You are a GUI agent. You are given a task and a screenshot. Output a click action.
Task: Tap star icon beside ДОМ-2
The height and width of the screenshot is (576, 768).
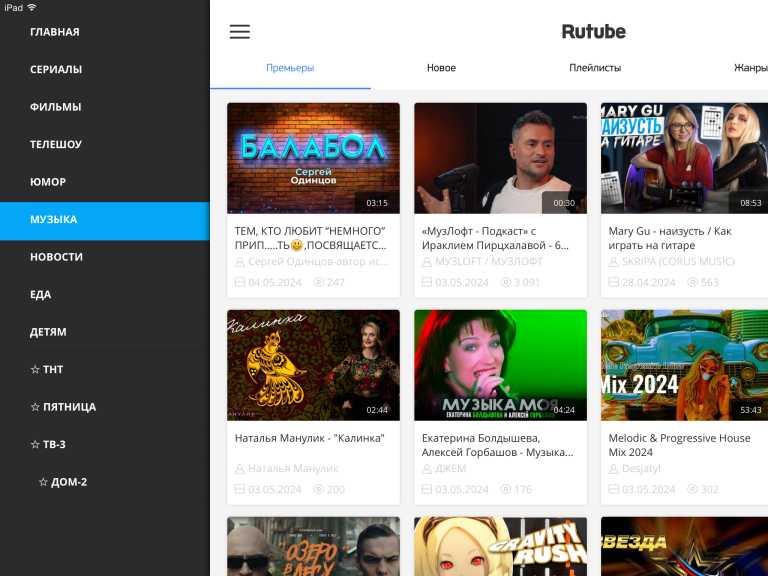pyautogui.click(x=43, y=482)
